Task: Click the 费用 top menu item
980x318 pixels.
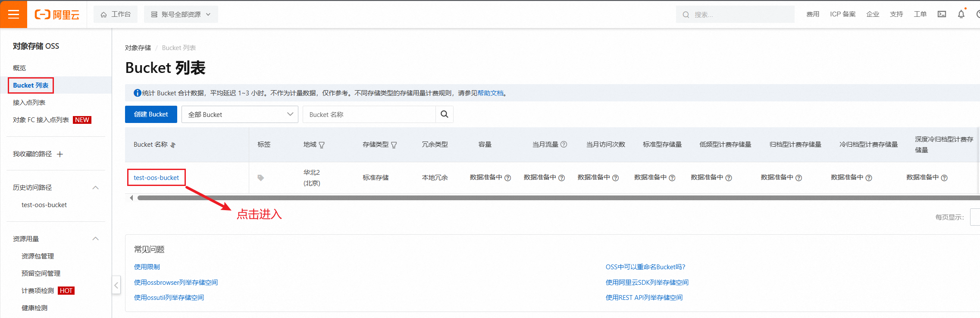Action: pos(813,14)
